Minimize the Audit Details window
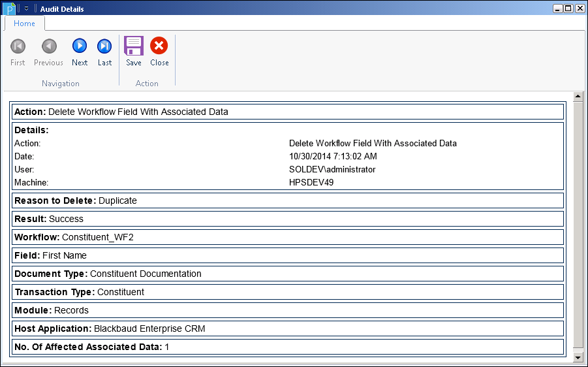This screenshot has width=588, height=367. (558, 8)
